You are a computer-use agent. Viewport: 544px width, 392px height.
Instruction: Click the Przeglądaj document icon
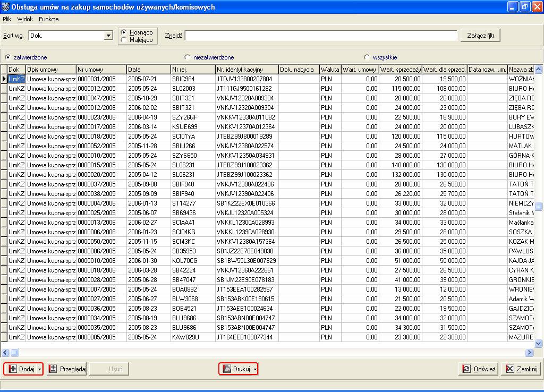pos(53,369)
